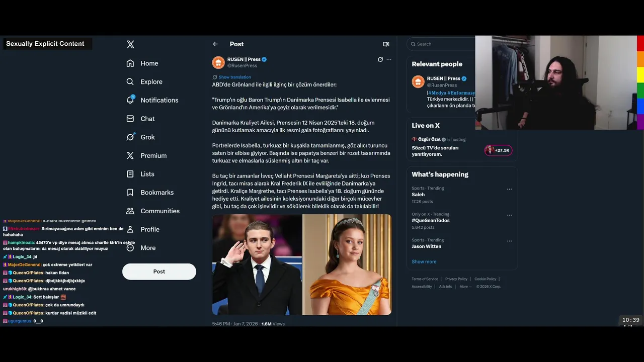The height and width of the screenshot is (362, 644).
Task: Open Lists label in sidebar
Action: 147,174
